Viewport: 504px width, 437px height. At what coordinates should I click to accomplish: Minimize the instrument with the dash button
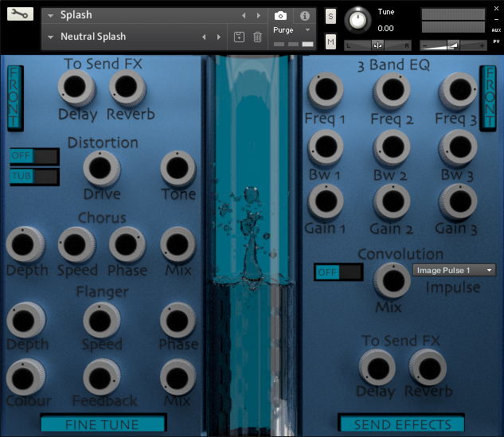[x=496, y=19]
